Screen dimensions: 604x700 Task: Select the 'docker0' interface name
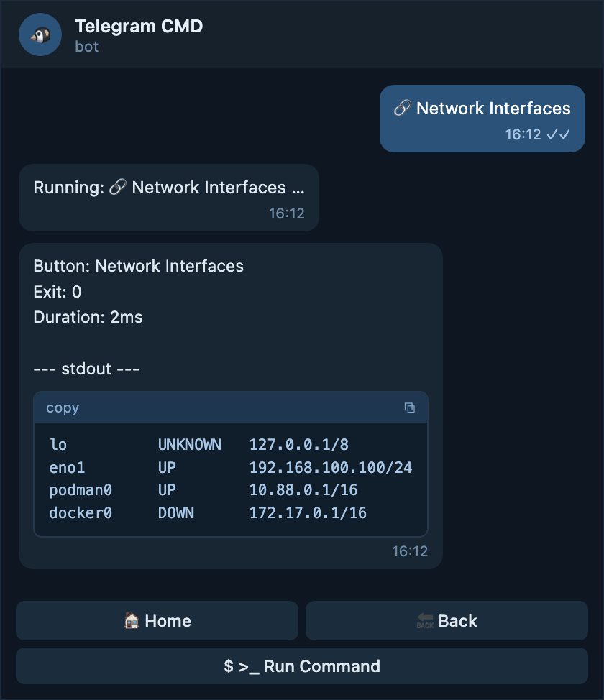point(81,513)
